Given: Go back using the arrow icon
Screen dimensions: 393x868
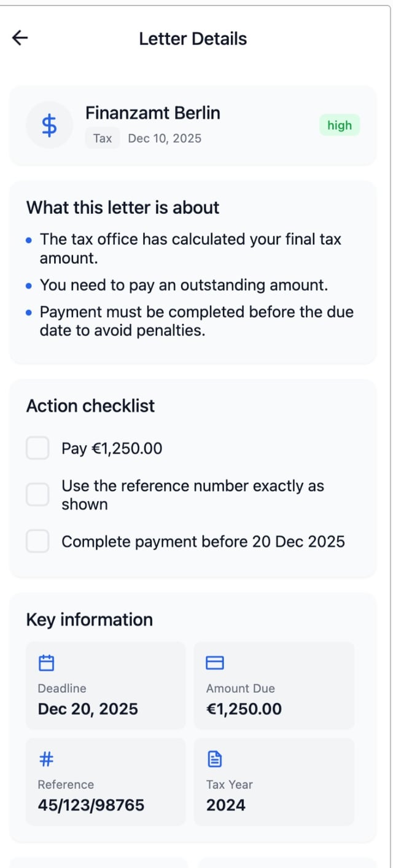Looking at the screenshot, I should pyautogui.click(x=20, y=38).
